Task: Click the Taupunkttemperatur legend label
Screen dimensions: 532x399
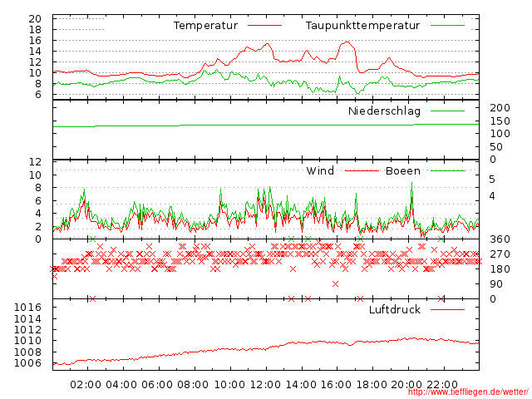Action: click(362, 26)
